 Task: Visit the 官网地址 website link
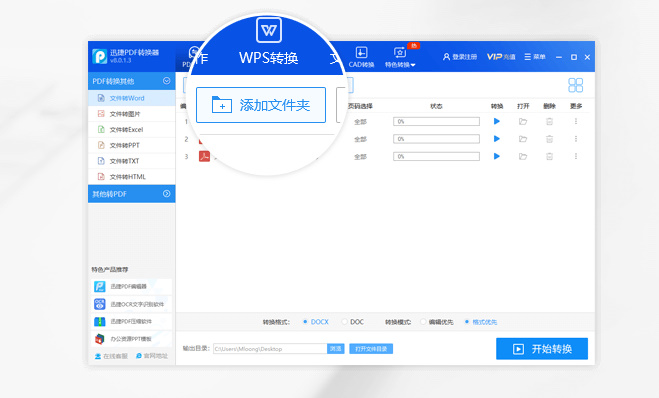(152, 356)
